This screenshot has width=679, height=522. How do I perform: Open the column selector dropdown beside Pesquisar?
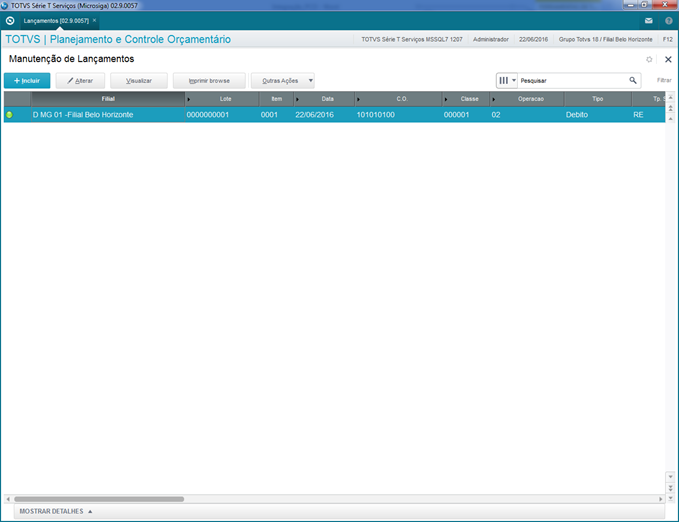pyautogui.click(x=507, y=80)
